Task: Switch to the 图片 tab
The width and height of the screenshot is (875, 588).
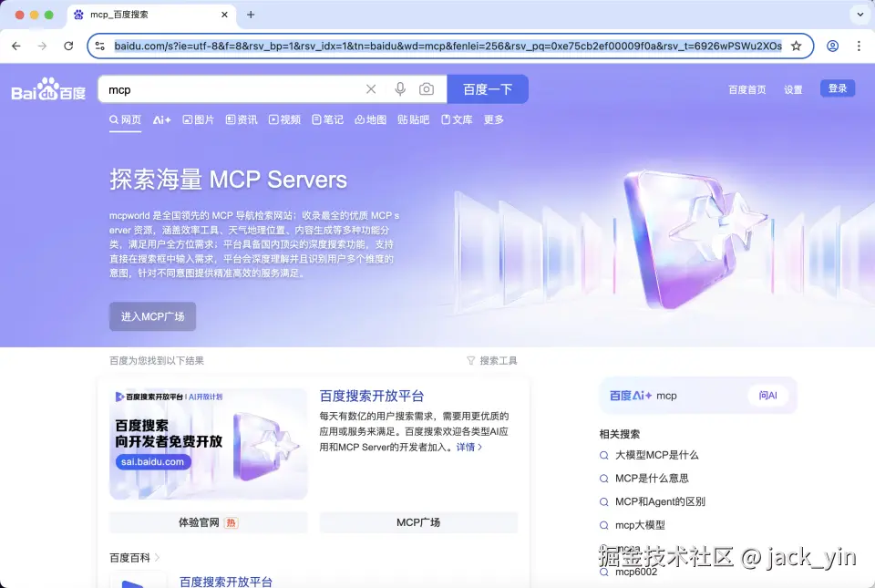Action: (198, 119)
